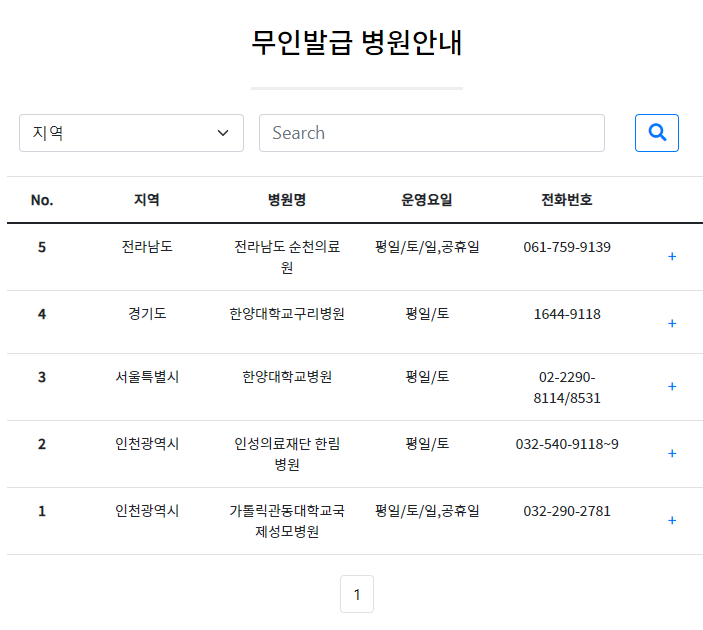Select hospital name 전라남도 순천의료원
The image size is (703, 630).
[x=287, y=257]
